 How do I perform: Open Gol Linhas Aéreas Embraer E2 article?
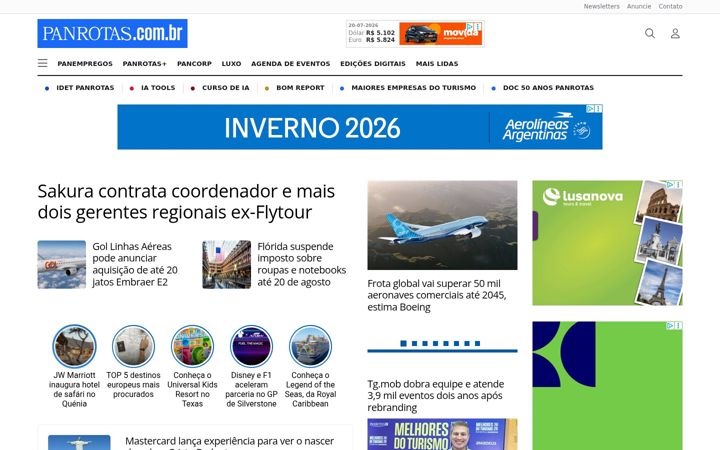[135, 264]
